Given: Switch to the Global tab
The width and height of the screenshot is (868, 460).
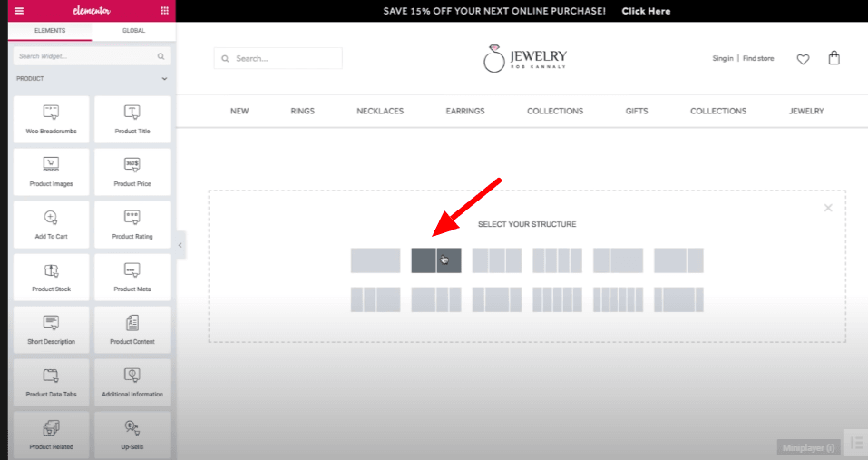Looking at the screenshot, I should pyautogui.click(x=133, y=31).
